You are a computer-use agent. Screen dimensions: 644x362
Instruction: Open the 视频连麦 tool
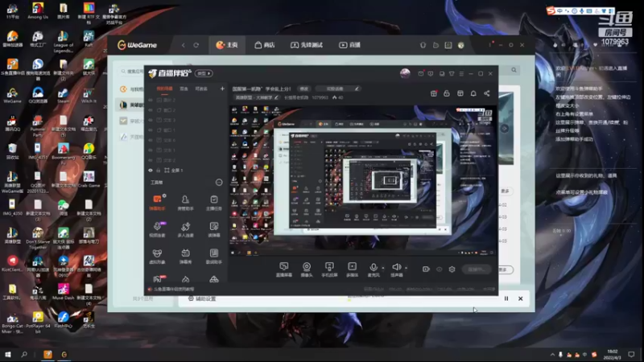pyautogui.click(x=157, y=229)
